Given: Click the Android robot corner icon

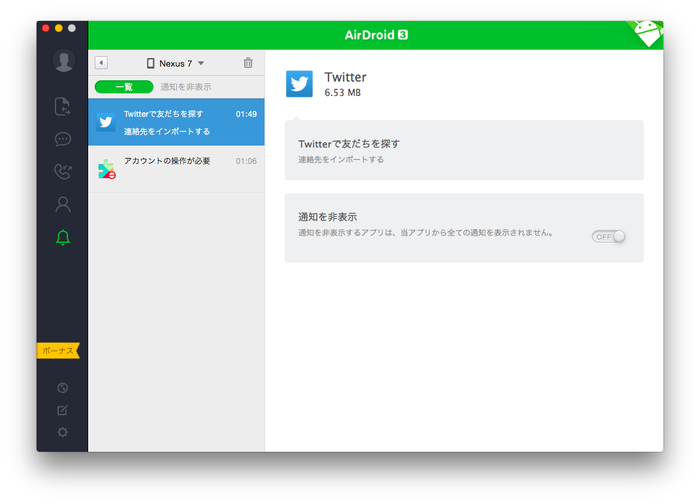Looking at the screenshot, I should (x=647, y=33).
